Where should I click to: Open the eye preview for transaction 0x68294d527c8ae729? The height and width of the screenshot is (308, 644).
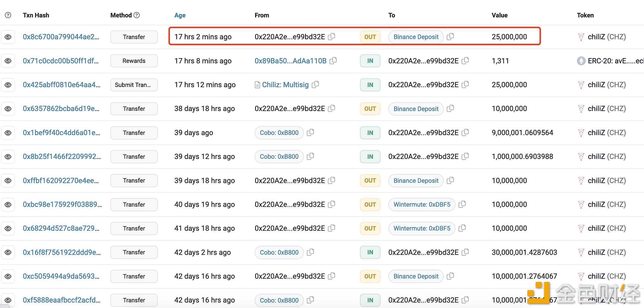pyautogui.click(x=8, y=228)
